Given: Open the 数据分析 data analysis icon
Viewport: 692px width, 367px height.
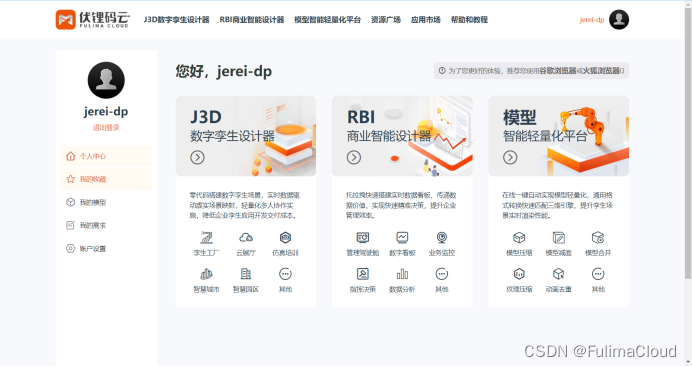Looking at the screenshot, I should pos(402,274).
